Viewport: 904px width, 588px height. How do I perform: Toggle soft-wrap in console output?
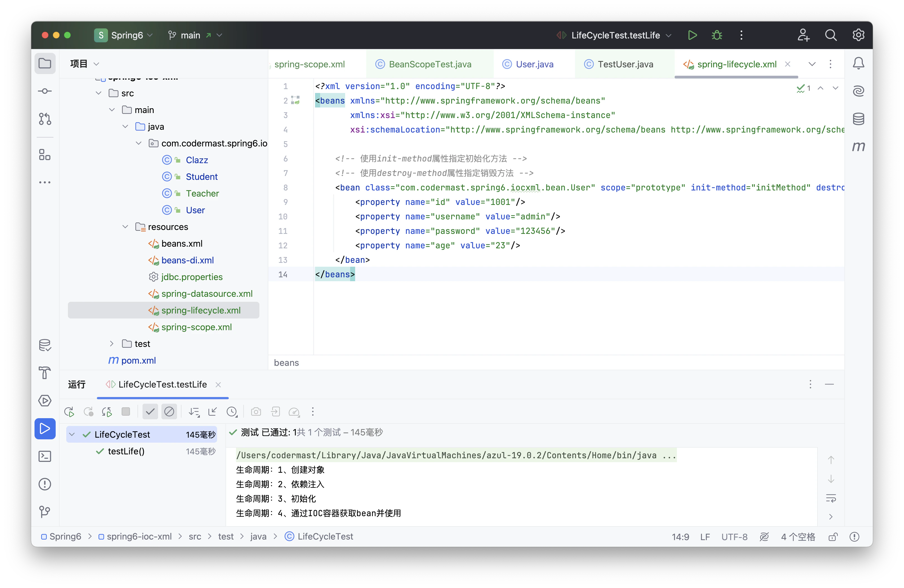pos(831,498)
